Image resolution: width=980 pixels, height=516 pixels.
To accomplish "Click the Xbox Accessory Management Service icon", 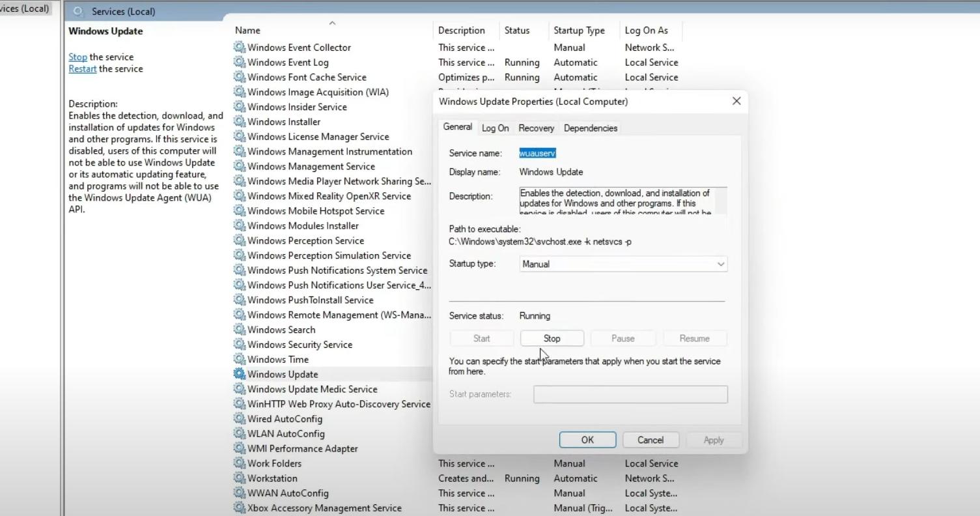I will 239,508.
